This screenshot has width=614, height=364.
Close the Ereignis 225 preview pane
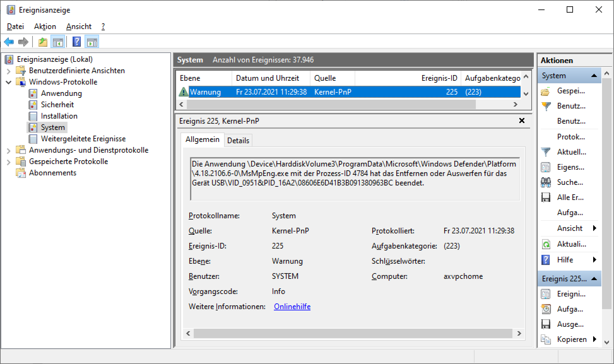tap(522, 120)
